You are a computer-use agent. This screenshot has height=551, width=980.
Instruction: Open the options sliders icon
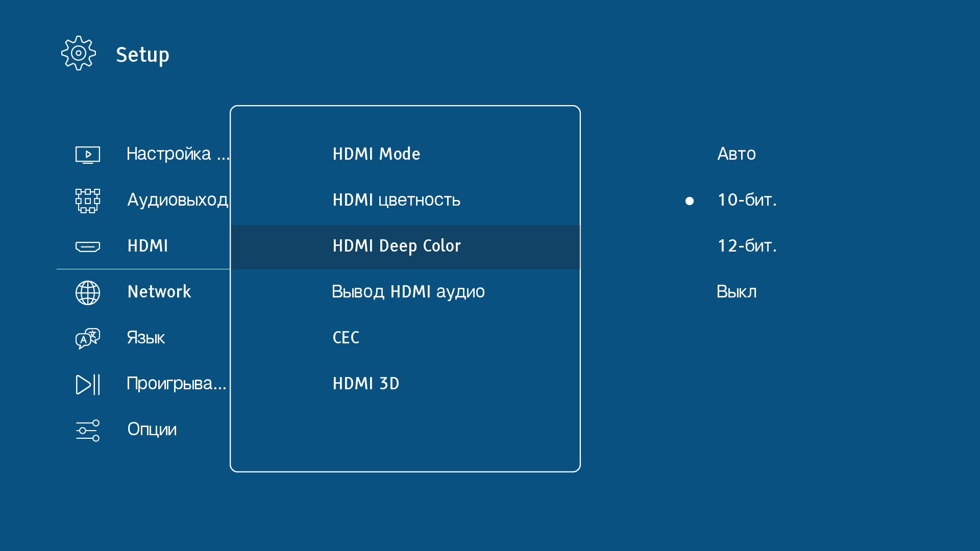click(87, 430)
